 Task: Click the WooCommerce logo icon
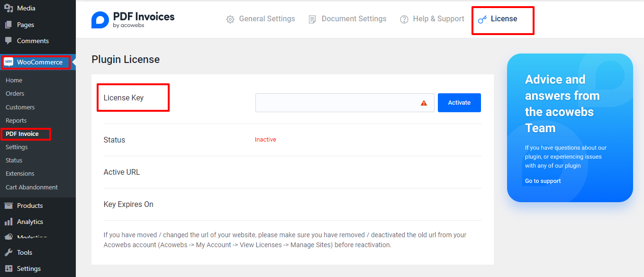point(9,62)
